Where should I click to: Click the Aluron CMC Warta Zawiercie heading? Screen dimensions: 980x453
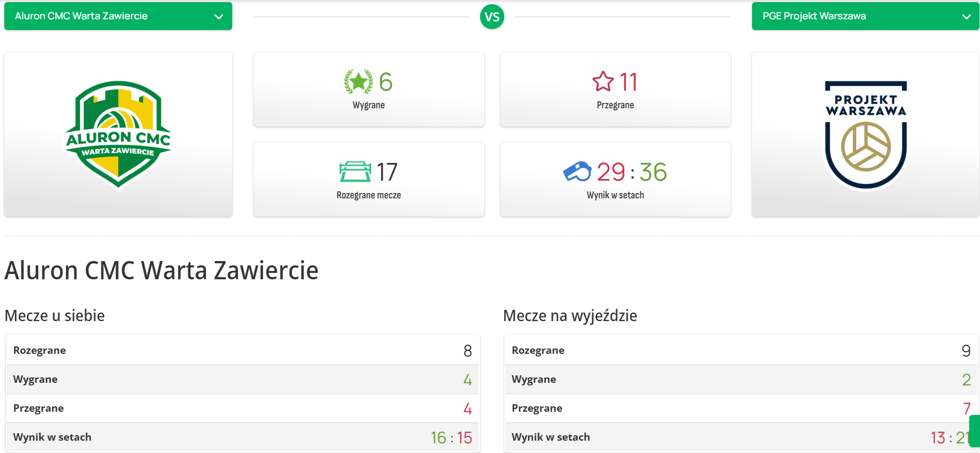[x=161, y=270]
